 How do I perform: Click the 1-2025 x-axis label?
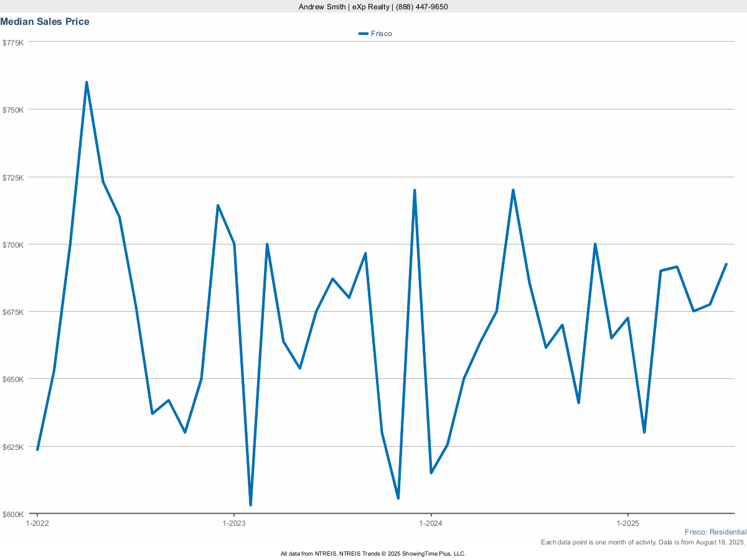click(627, 523)
